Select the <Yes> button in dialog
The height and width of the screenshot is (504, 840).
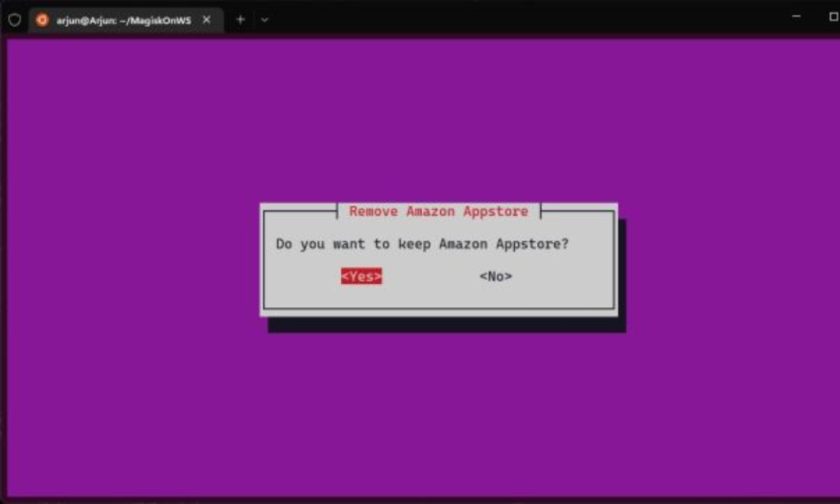(x=361, y=277)
